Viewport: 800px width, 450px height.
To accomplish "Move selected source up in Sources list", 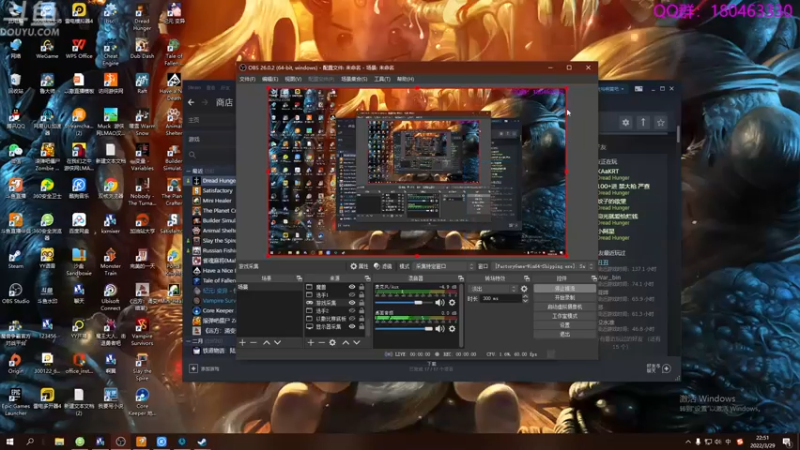I will [x=346, y=343].
